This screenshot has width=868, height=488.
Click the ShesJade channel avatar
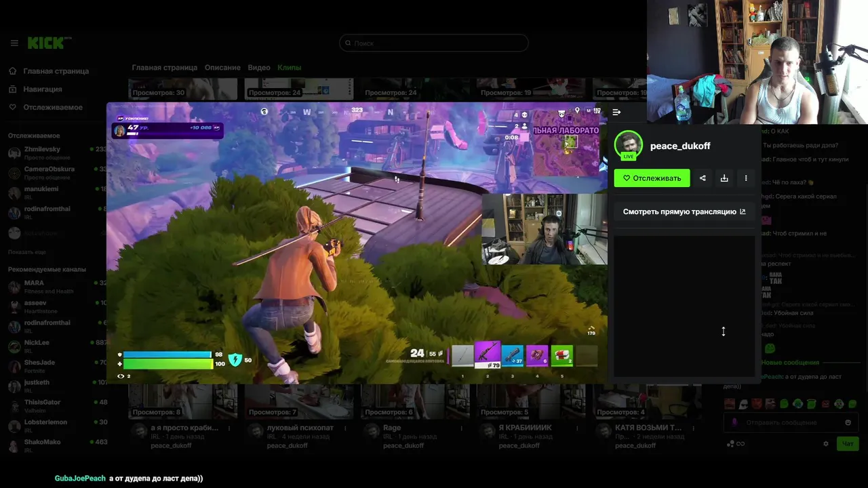pos(14,366)
